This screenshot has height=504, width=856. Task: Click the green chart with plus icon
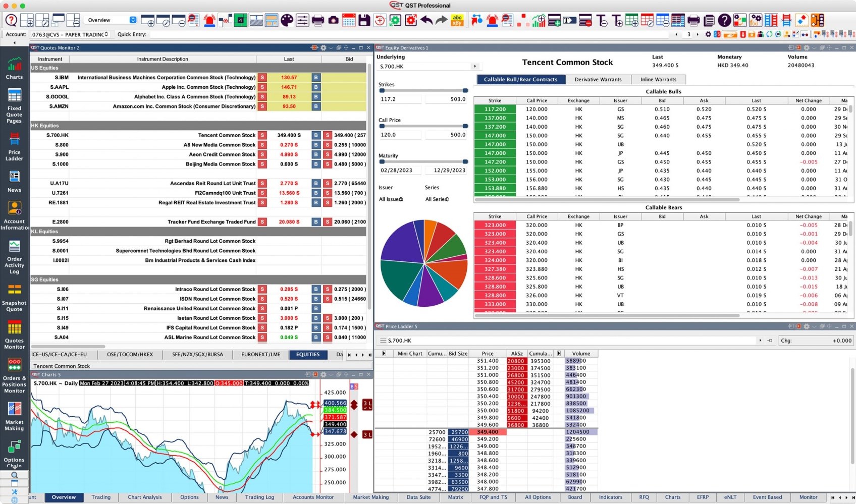tap(539, 20)
